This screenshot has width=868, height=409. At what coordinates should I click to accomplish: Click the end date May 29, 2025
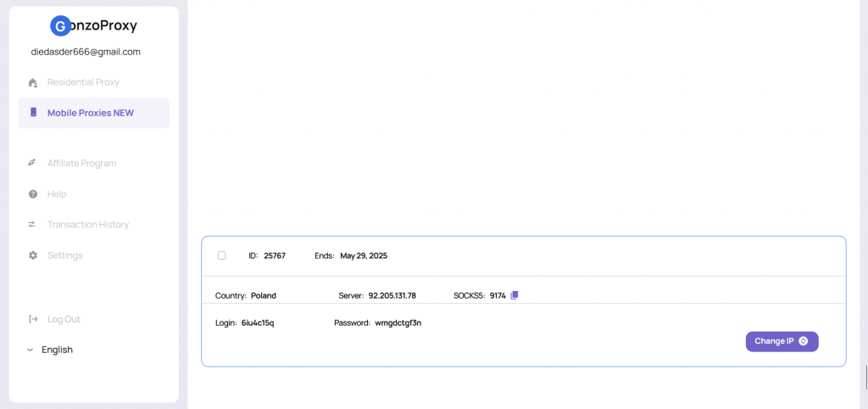coord(364,256)
